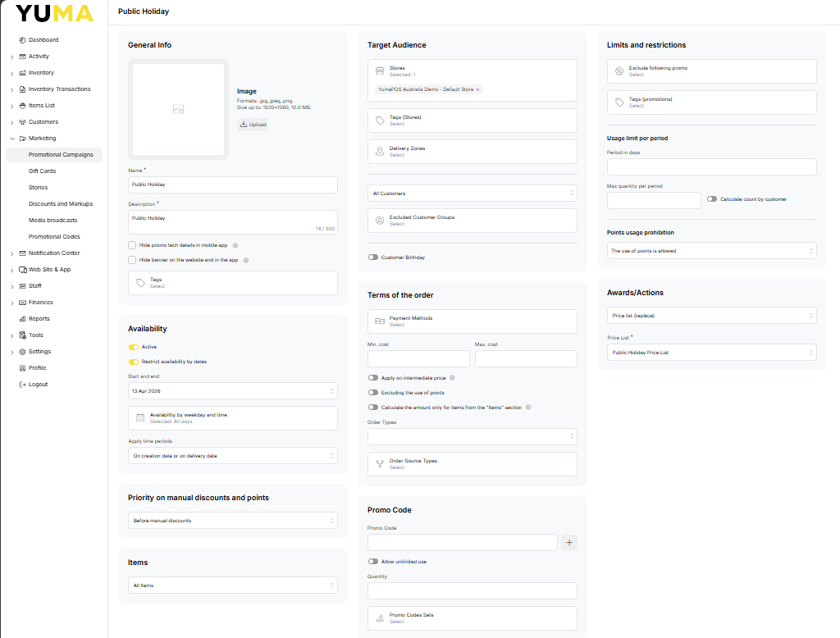Click the Min. cost input field

[418, 359]
